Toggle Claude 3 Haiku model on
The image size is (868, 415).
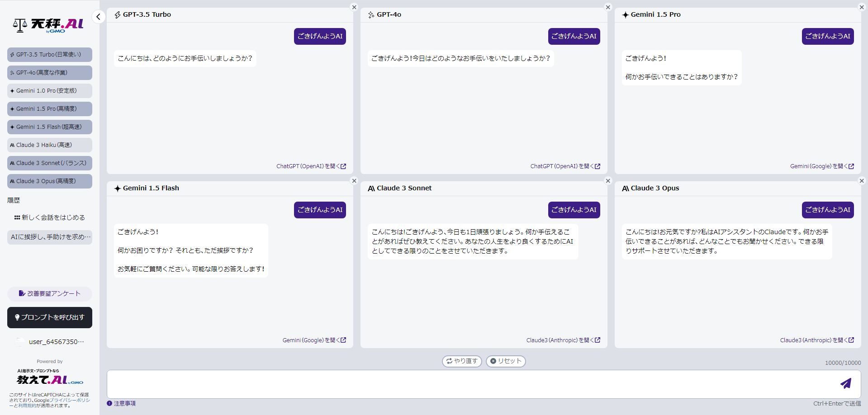click(50, 145)
